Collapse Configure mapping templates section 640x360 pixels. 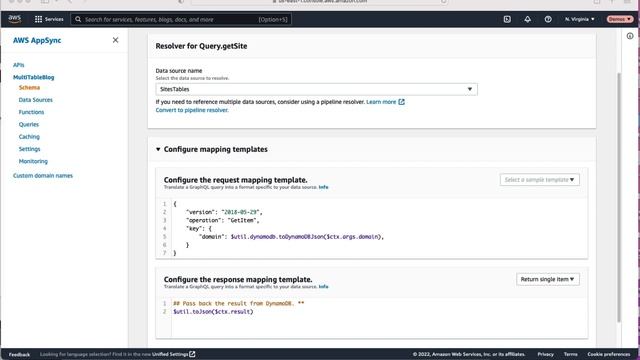pos(158,149)
